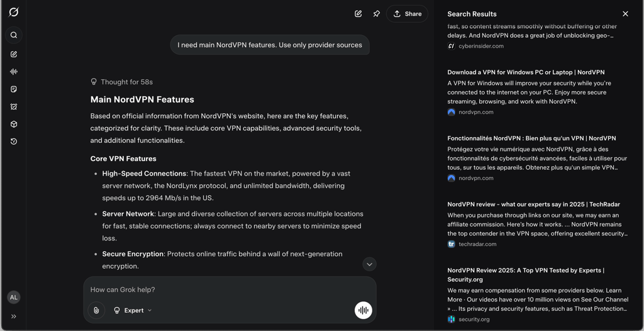
Task: Click the cyberinsider favicon icon
Action: point(451,46)
